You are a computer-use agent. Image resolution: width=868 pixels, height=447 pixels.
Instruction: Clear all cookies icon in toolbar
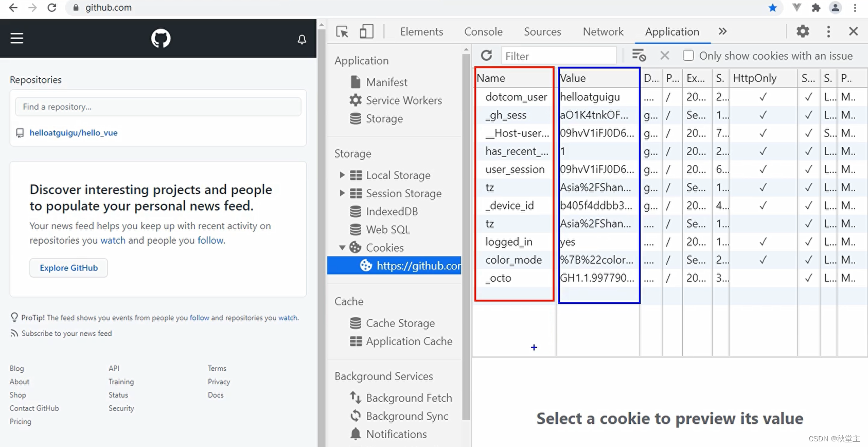click(x=639, y=55)
